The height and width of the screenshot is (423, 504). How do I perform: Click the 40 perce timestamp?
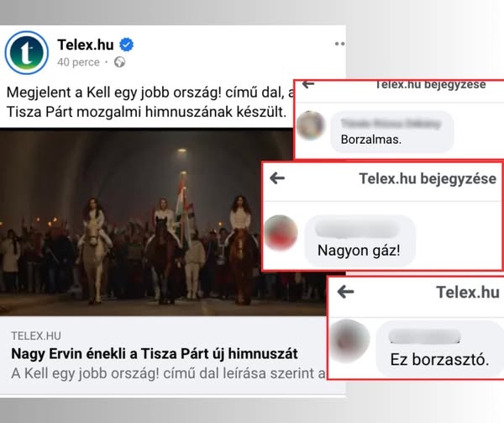(78, 62)
